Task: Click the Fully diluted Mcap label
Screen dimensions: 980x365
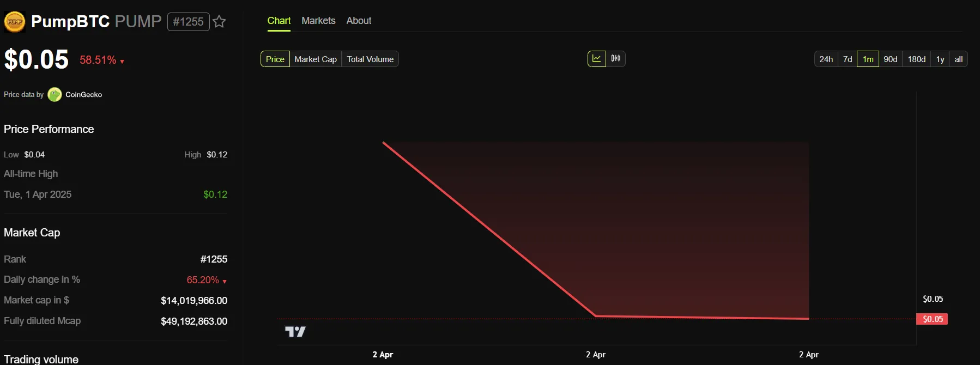Action: (43, 321)
